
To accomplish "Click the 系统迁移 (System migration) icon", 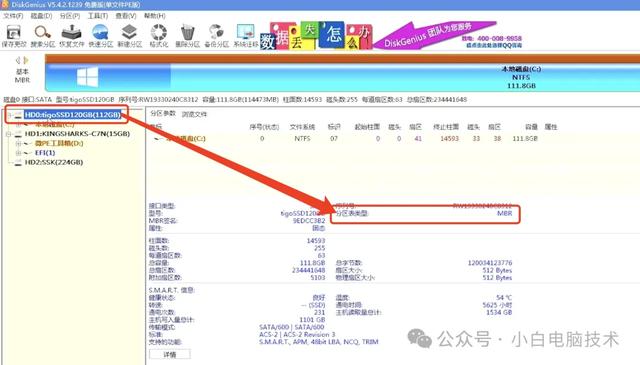I will point(245,36).
